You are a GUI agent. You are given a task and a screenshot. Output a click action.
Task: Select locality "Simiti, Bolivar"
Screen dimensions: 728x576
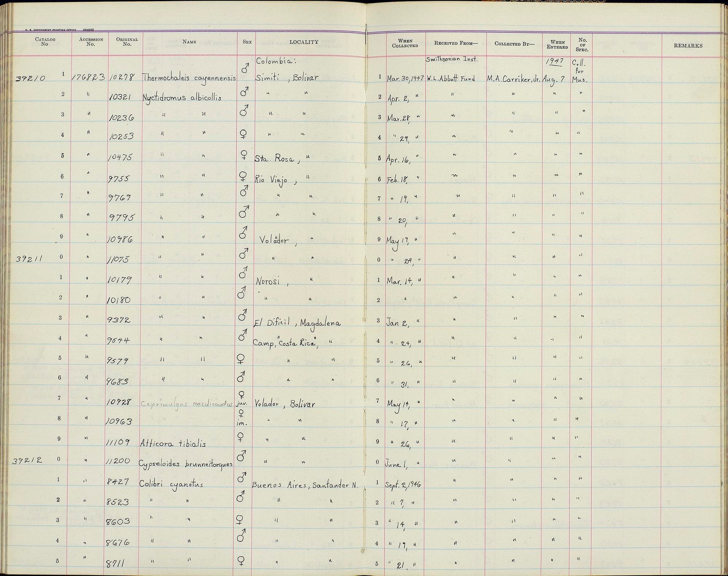(287, 78)
